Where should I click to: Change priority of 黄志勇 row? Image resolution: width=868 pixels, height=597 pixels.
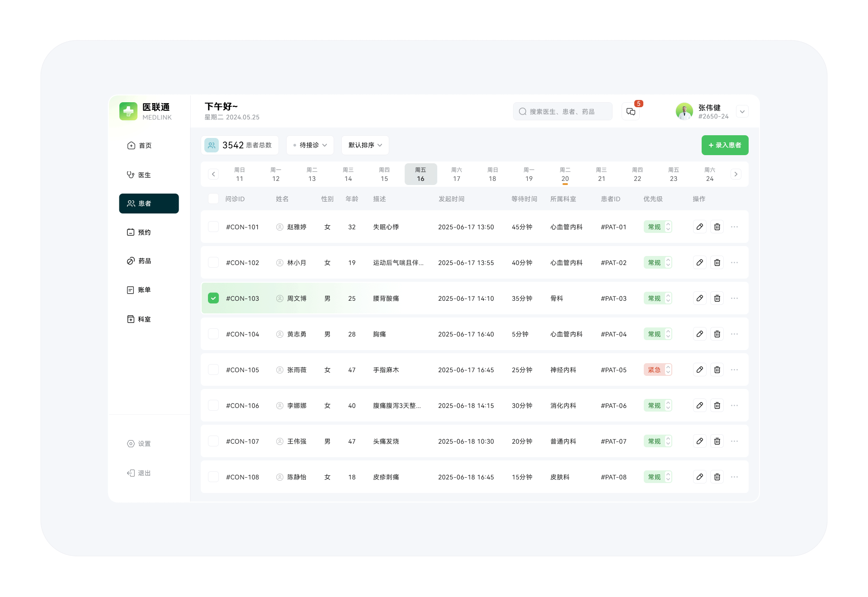click(658, 334)
